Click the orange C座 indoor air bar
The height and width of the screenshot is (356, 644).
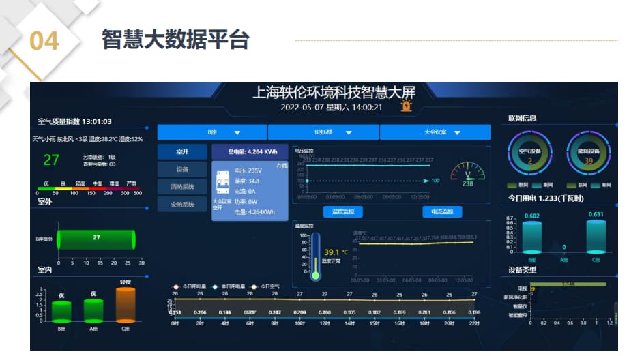(126, 305)
